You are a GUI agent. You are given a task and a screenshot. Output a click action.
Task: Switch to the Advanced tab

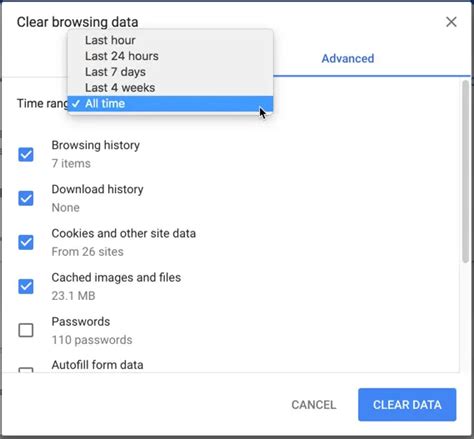[348, 59]
